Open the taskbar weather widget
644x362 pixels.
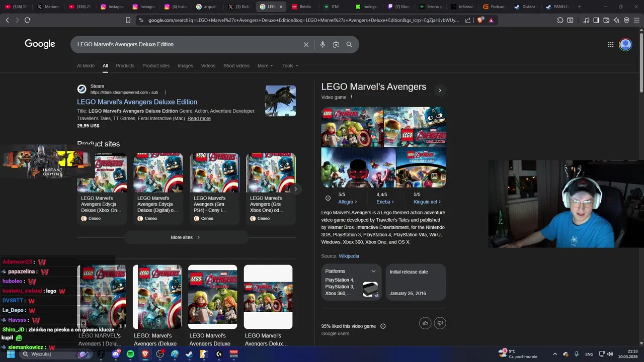518,354
